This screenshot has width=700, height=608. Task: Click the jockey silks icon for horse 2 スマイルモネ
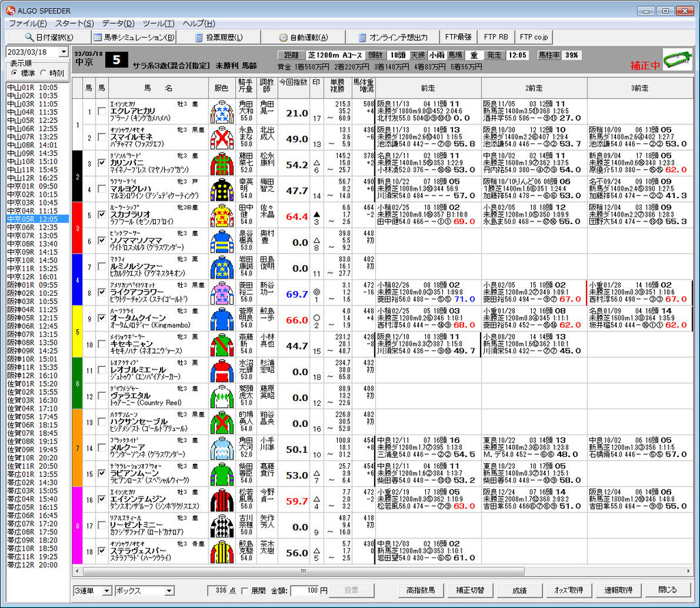(222, 138)
